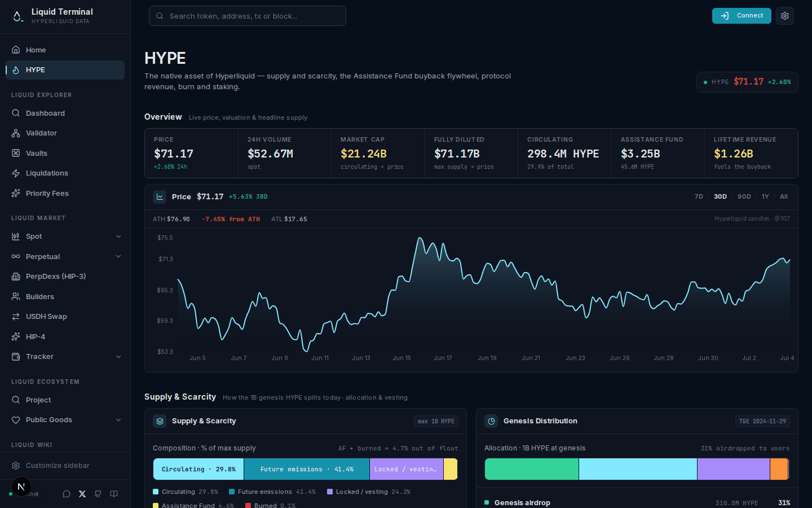Screen dimensions: 812x508
Task: Click the Validator network icon
Action: (x=16, y=133)
